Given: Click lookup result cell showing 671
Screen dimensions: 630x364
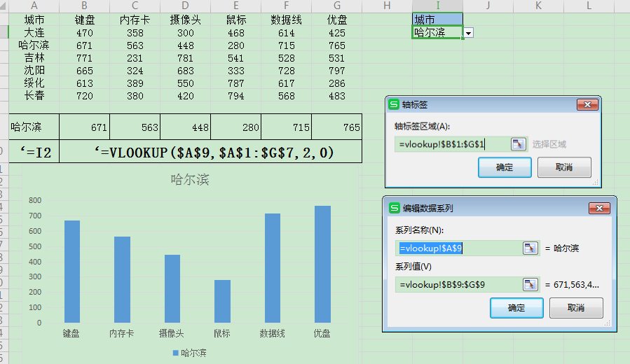Looking at the screenshot, I should [x=84, y=127].
